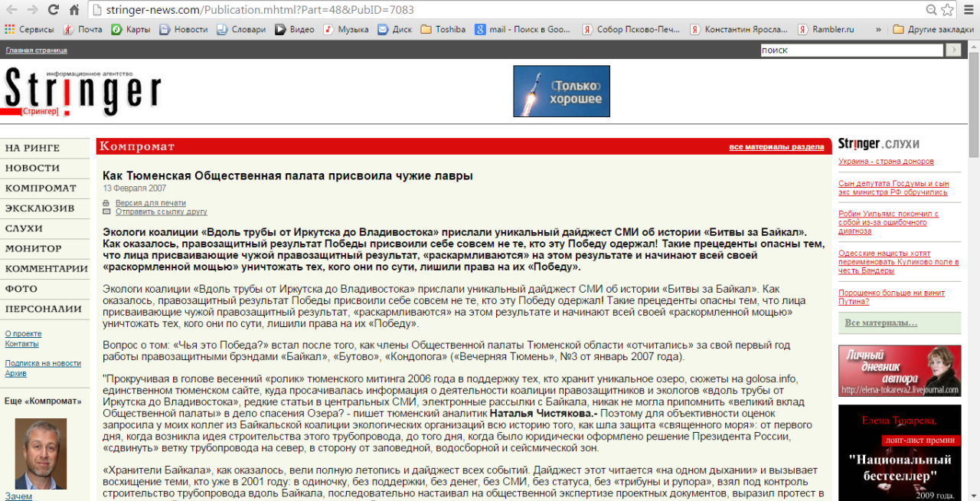
Task: Open the НОВОСТИ section
Action: pyautogui.click(x=32, y=168)
